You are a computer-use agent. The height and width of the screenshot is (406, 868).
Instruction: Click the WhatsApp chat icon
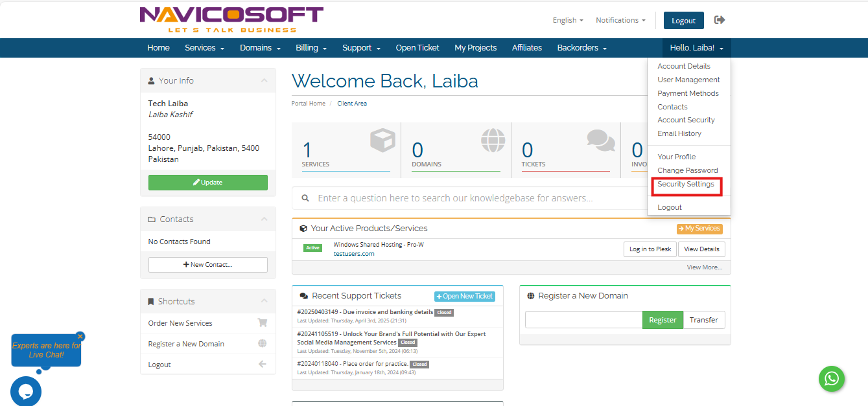pyautogui.click(x=832, y=379)
